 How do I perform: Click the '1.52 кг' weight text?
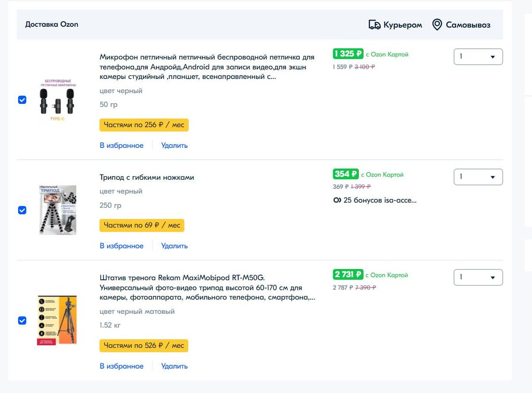tap(110, 325)
